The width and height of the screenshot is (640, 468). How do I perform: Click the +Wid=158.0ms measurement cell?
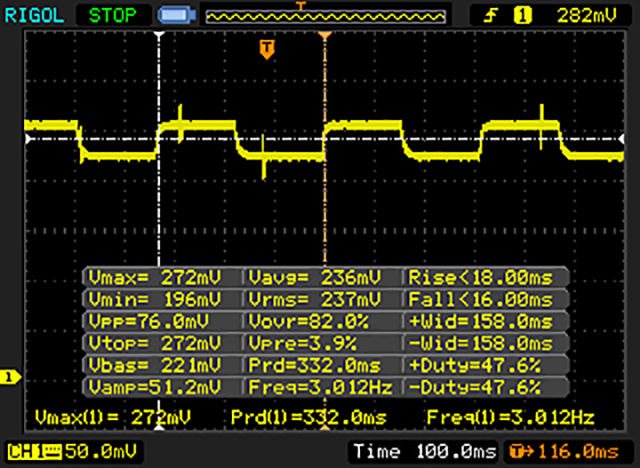pyautogui.click(x=486, y=322)
